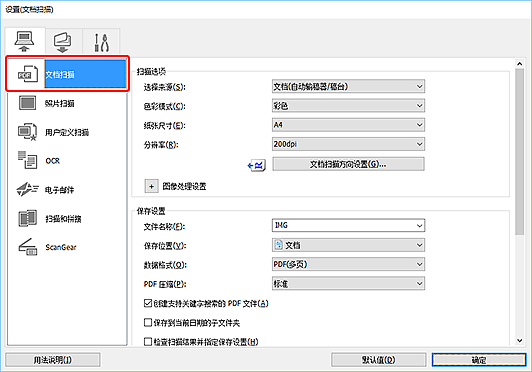Image resolution: width=532 pixels, height=372 pixels.
Task: Select OCR item label
Action: pos(53,161)
